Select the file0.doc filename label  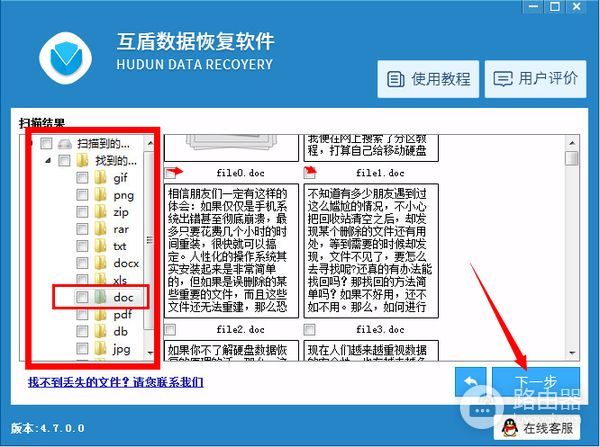(x=240, y=173)
